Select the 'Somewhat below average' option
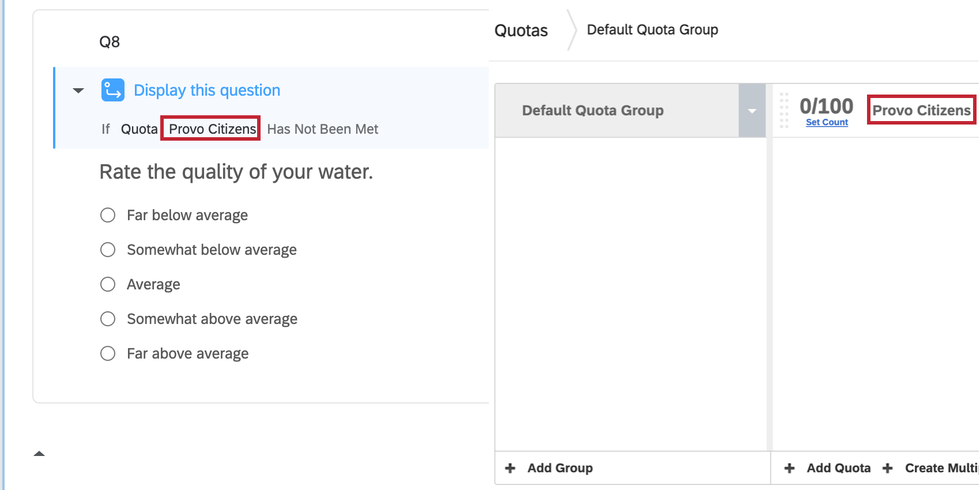The width and height of the screenshot is (980, 490). pyautogui.click(x=108, y=250)
